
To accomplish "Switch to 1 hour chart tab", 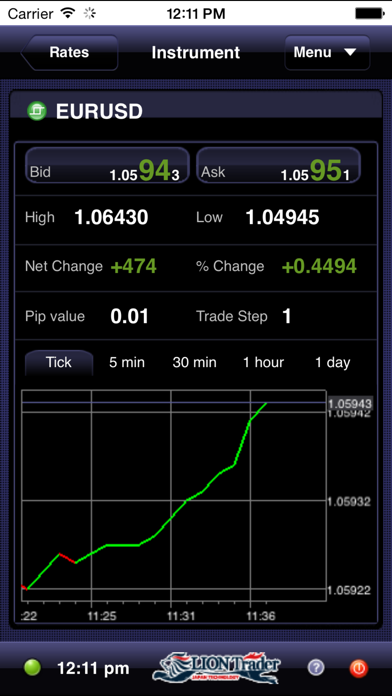I will pos(263,363).
